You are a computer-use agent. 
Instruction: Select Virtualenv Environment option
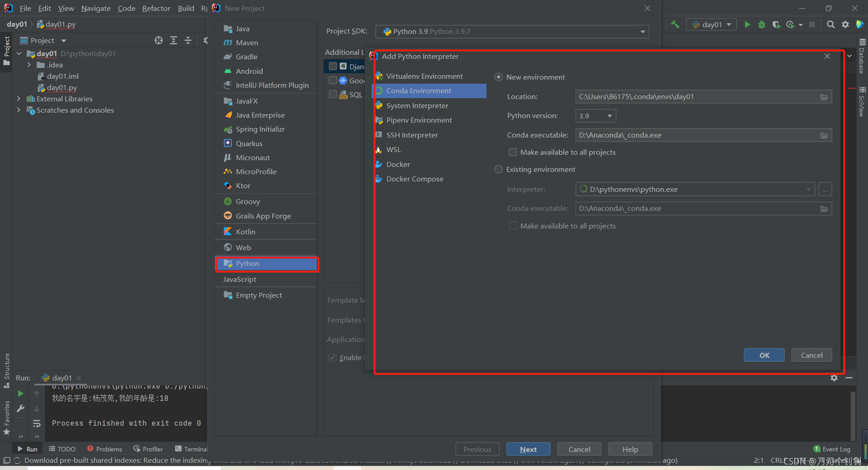tap(425, 76)
